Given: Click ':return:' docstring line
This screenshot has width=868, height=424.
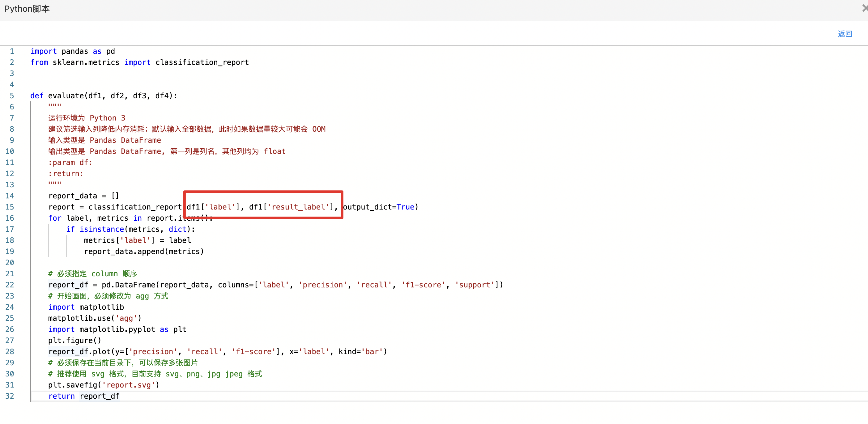Looking at the screenshot, I should (x=66, y=173).
